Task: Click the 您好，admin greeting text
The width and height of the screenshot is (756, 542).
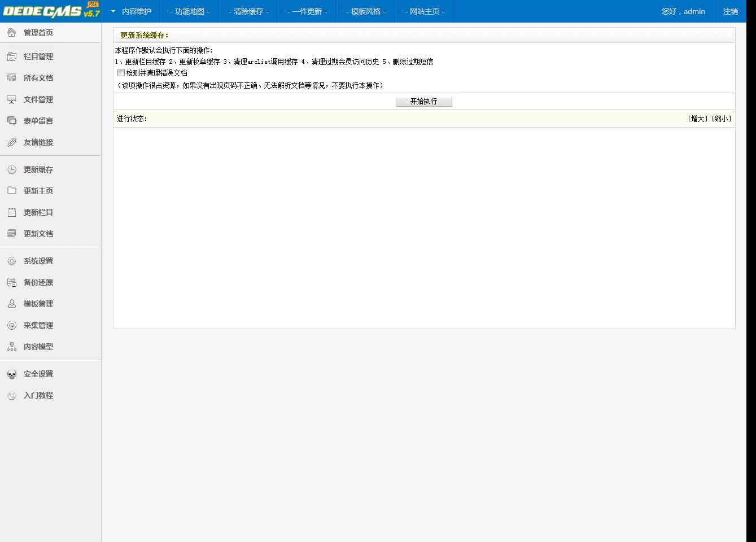Action: (x=683, y=11)
